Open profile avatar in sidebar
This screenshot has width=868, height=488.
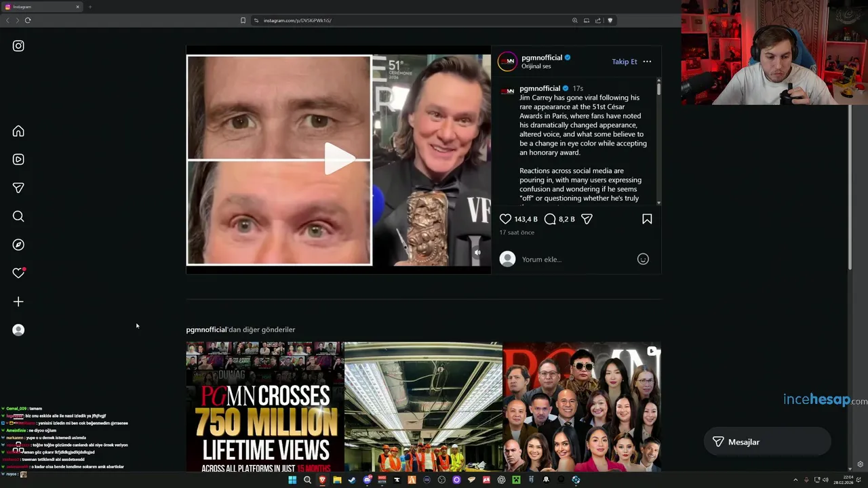point(18,330)
